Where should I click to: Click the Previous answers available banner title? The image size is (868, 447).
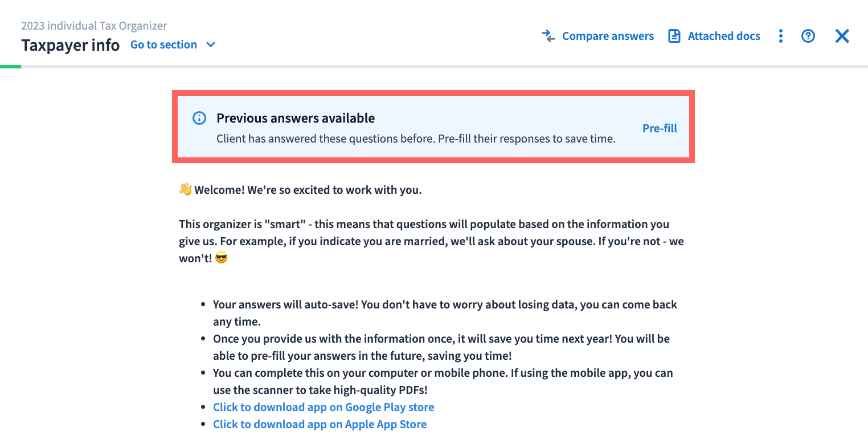point(295,119)
